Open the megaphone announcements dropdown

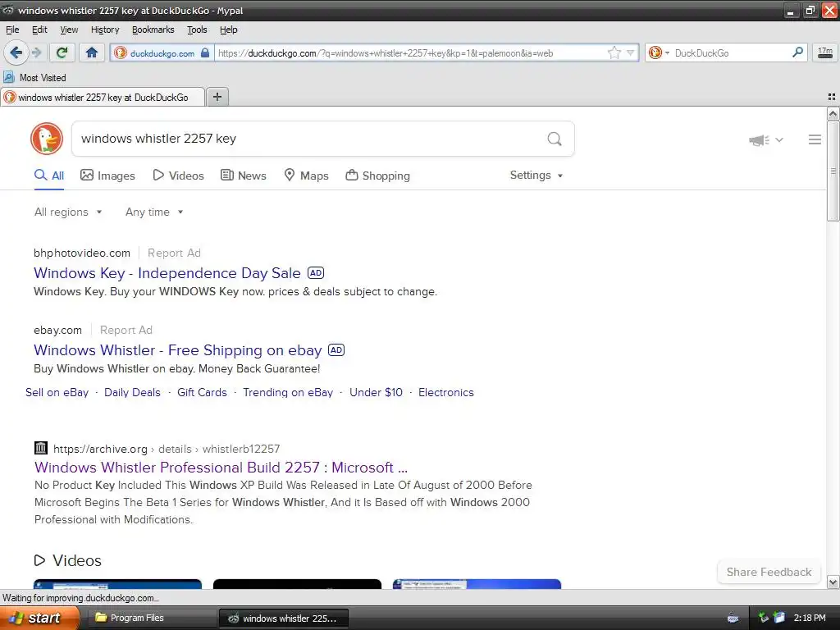coord(765,140)
